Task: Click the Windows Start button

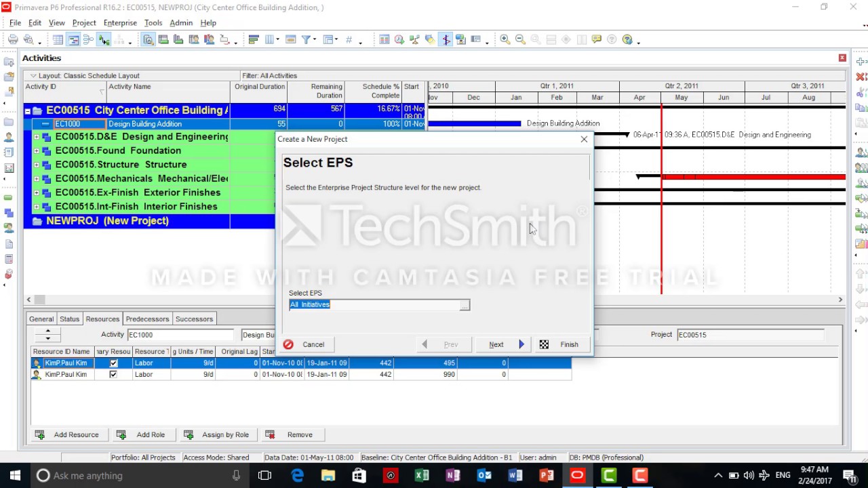Action: 15,475
